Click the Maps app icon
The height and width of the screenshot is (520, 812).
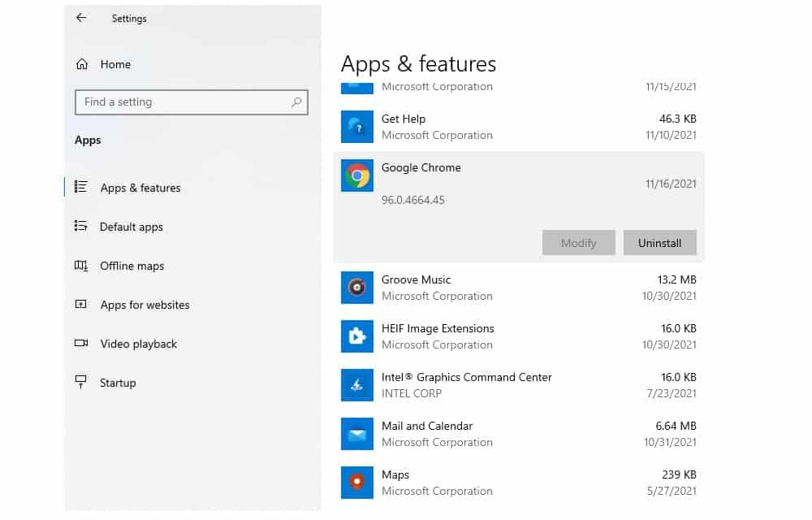[356, 482]
